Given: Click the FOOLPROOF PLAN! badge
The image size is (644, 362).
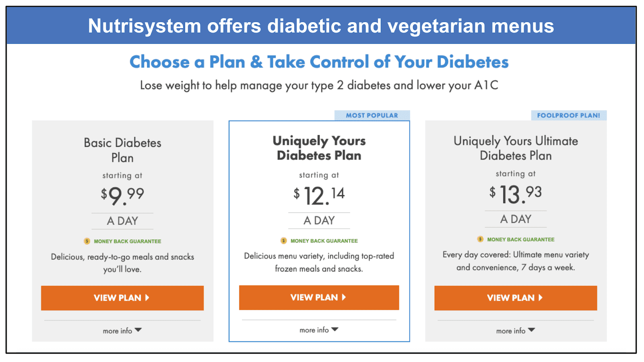Looking at the screenshot, I should pyautogui.click(x=569, y=115).
